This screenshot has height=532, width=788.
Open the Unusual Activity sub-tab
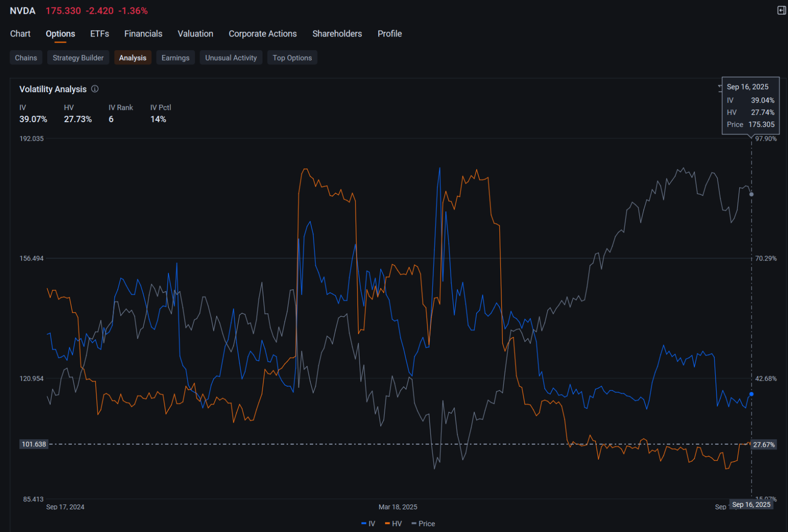(231, 58)
